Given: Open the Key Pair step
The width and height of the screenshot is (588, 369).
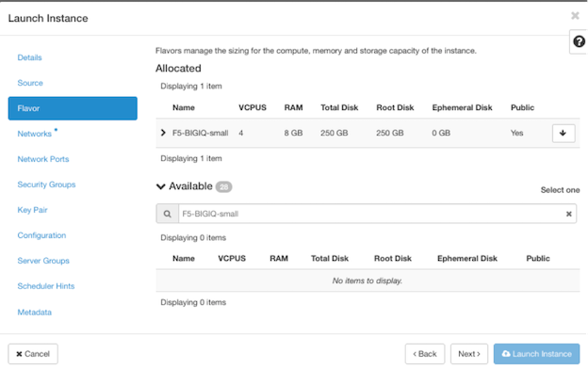Looking at the screenshot, I should (x=33, y=210).
